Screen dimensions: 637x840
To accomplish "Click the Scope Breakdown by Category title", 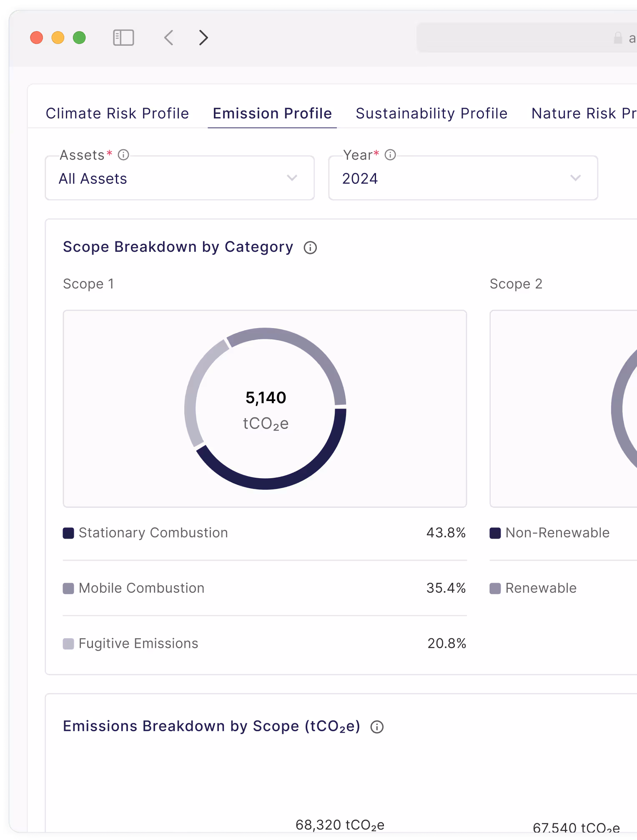I will pos(178,247).
